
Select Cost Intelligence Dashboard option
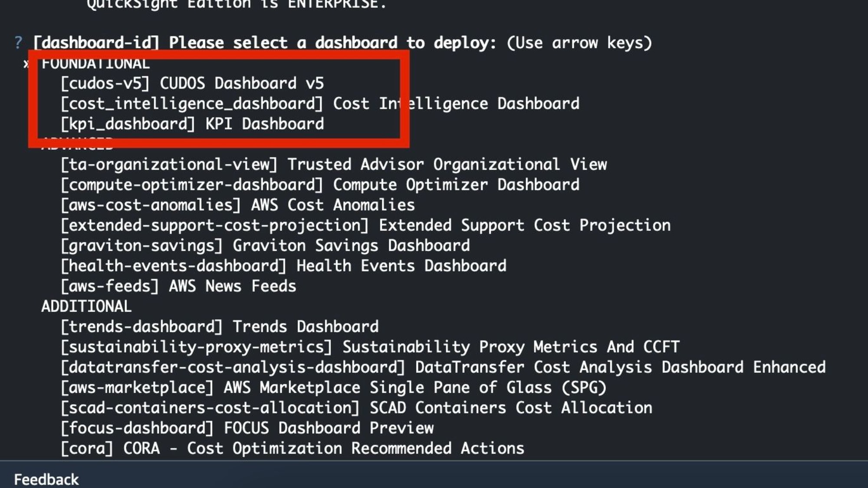(x=320, y=103)
